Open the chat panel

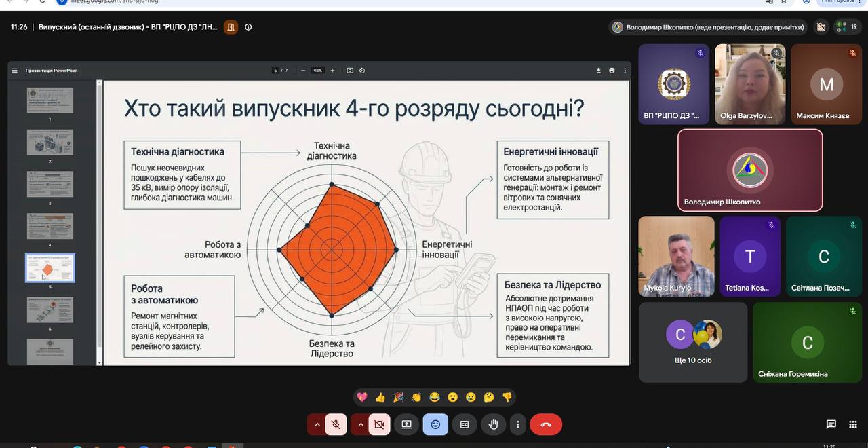831,424
